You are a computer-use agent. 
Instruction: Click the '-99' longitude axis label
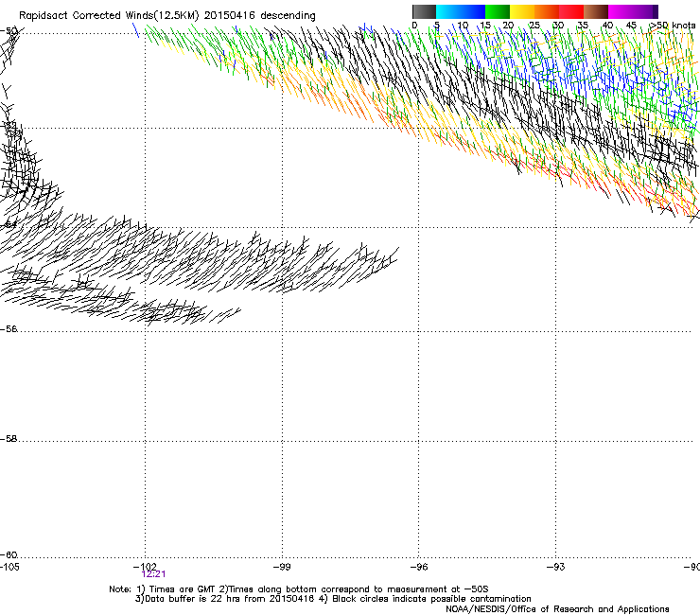click(x=282, y=567)
